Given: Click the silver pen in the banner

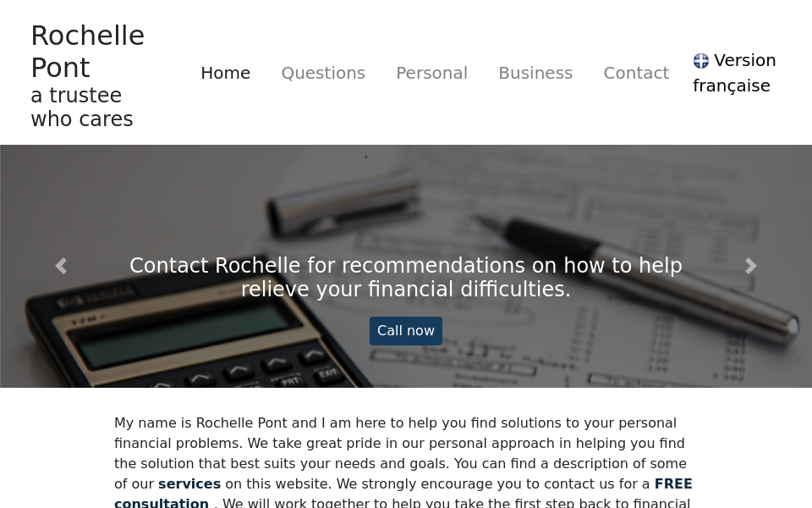Looking at the screenshot, I should pyautogui.click(x=643, y=271).
